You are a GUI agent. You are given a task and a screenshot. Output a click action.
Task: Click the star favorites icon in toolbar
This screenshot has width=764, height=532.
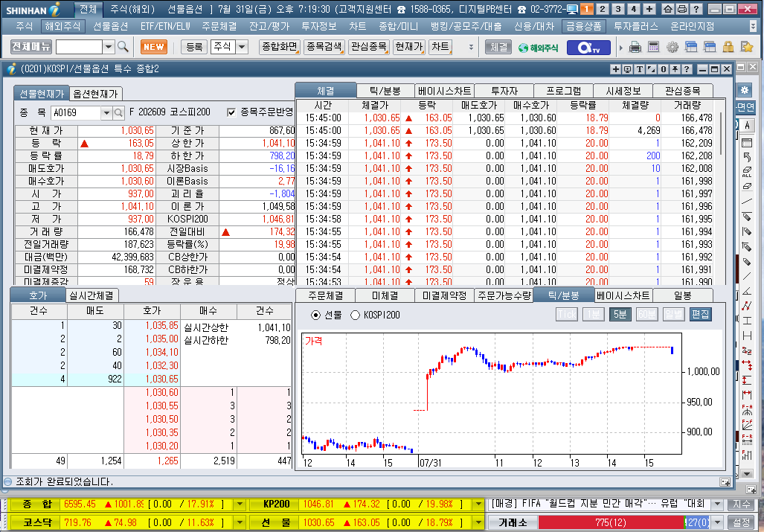tap(746, 48)
